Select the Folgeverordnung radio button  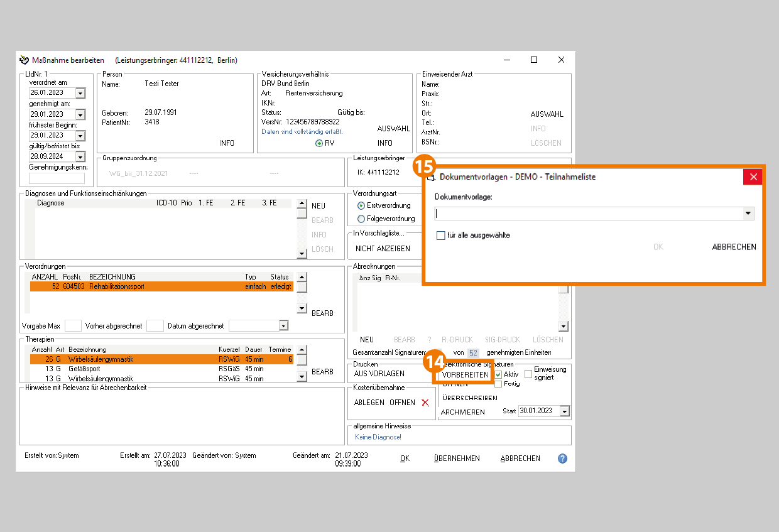pos(361,219)
